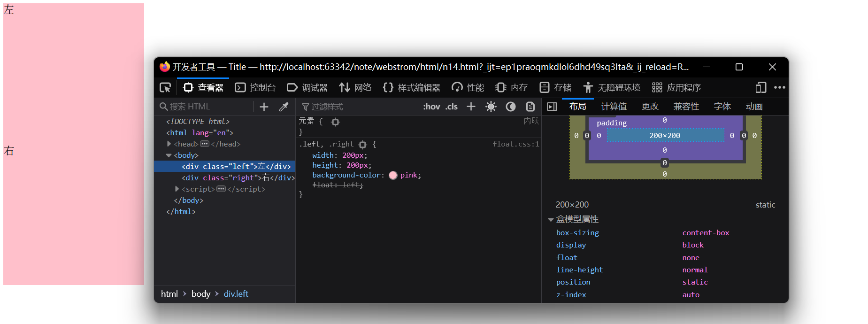Toggle the sidebar pane split icon
Viewport: 868px width, 324px height.
pos(552,107)
